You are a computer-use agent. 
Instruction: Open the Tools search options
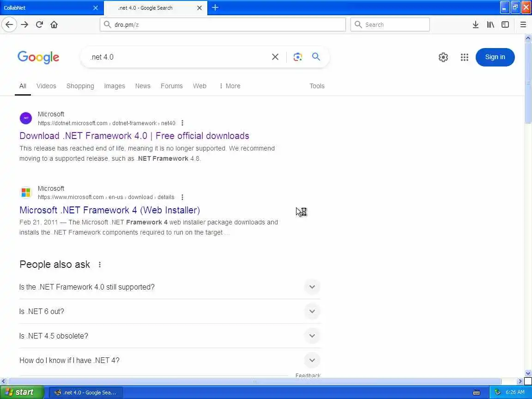[317, 86]
